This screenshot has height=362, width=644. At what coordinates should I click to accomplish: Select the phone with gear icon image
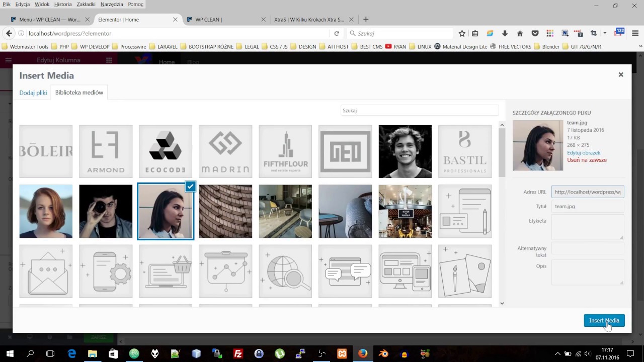[106, 271]
